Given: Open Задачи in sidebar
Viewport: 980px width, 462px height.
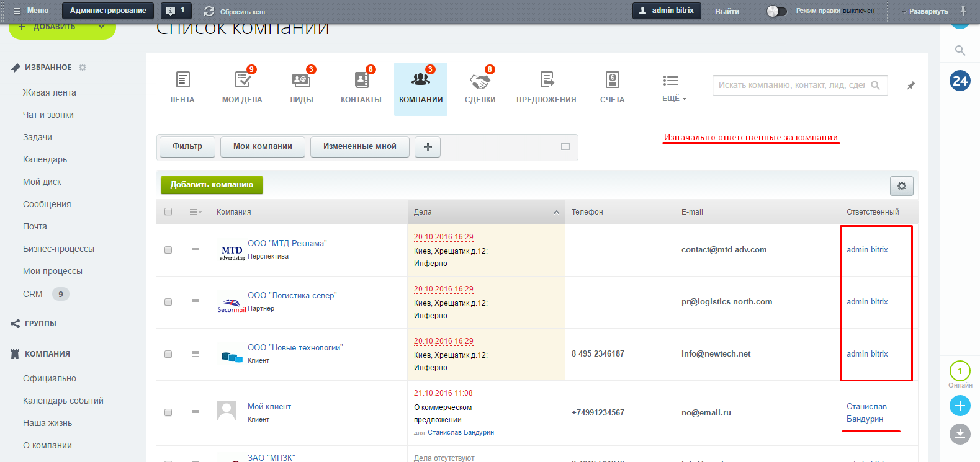Looking at the screenshot, I should (37, 137).
